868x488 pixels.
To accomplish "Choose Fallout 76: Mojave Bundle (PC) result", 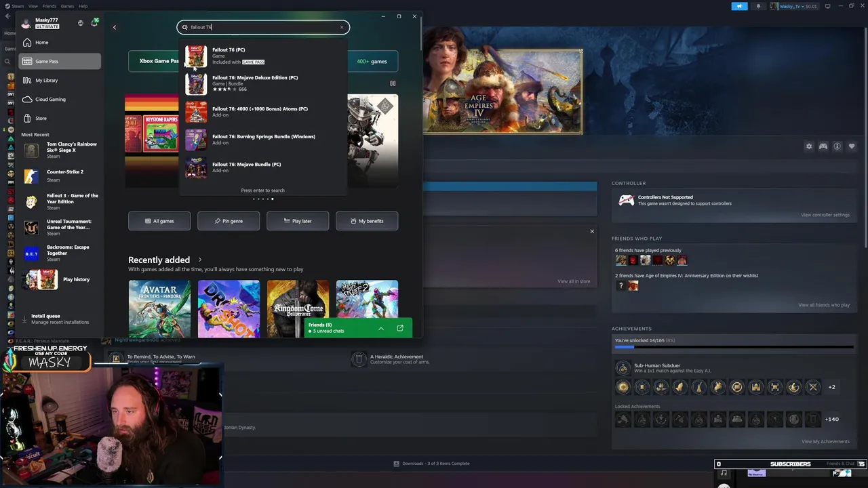I will click(x=263, y=167).
